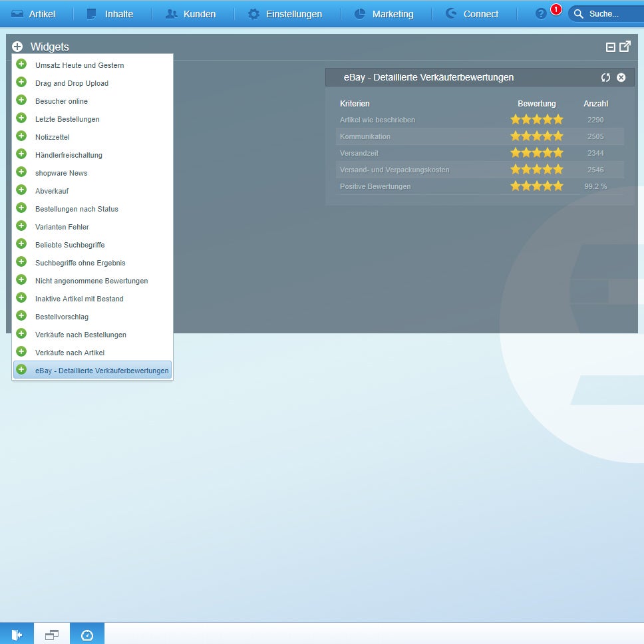Choose Suchbegriffe ohne Ergebnis entry
This screenshot has height=644, width=644.
92,263
